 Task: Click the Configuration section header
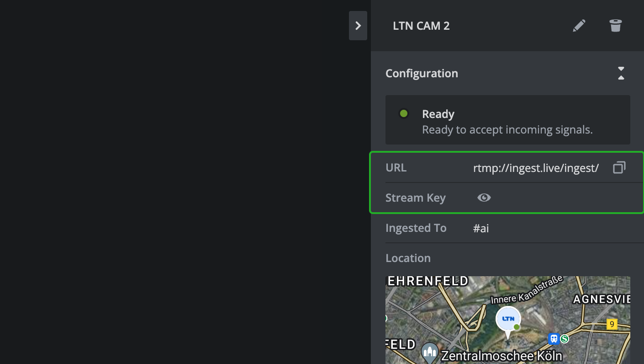(422, 74)
